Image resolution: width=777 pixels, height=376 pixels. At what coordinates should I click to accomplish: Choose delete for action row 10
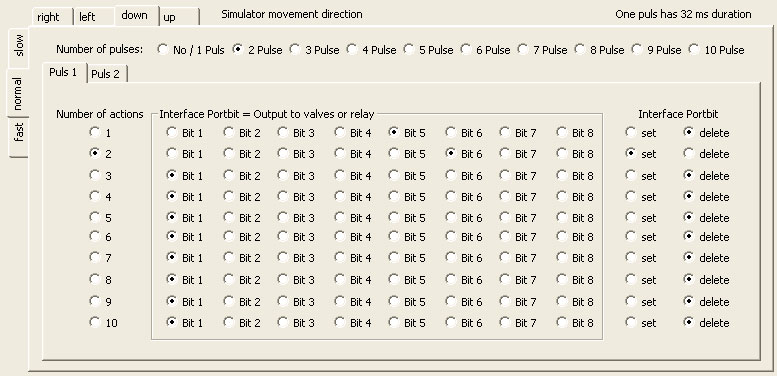(x=688, y=322)
